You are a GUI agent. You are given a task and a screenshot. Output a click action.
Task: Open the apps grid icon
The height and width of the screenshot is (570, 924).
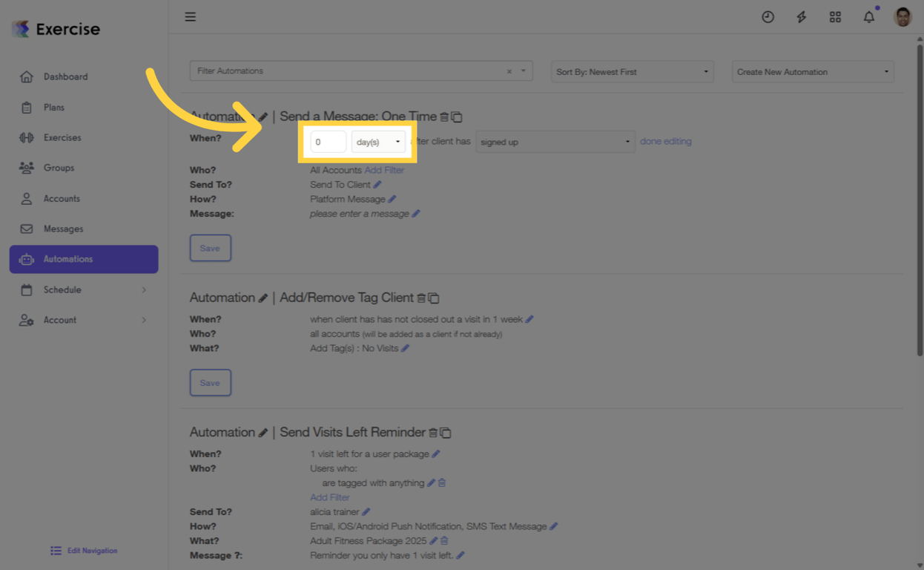[835, 16]
